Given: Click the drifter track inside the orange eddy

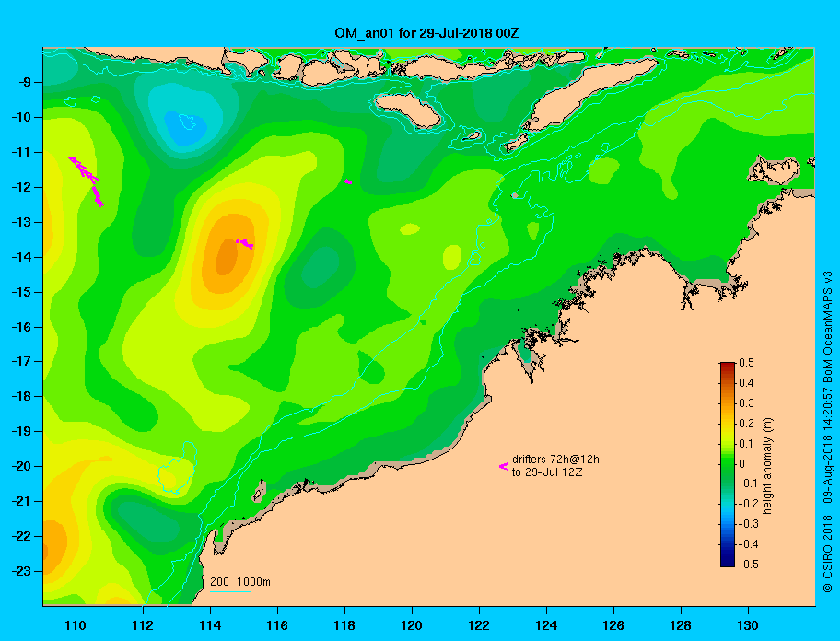Looking at the screenshot, I should click(x=244, y=244).
